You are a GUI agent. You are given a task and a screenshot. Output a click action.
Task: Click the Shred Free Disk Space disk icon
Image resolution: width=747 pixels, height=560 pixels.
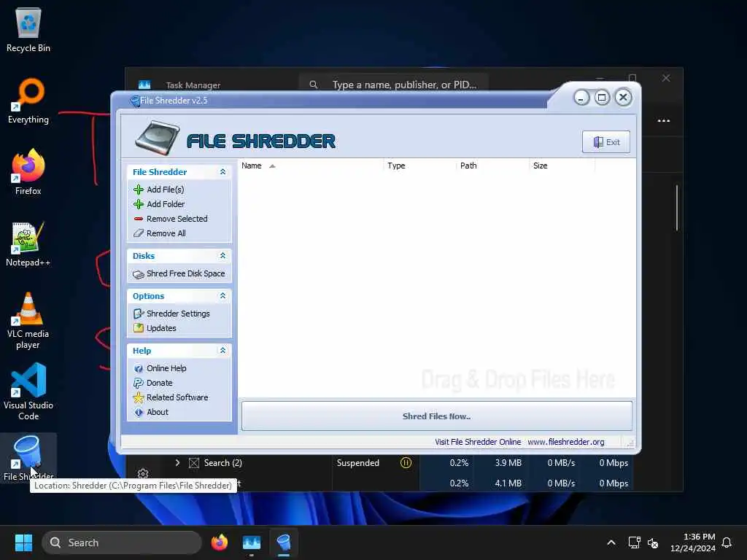coord(138,274)
